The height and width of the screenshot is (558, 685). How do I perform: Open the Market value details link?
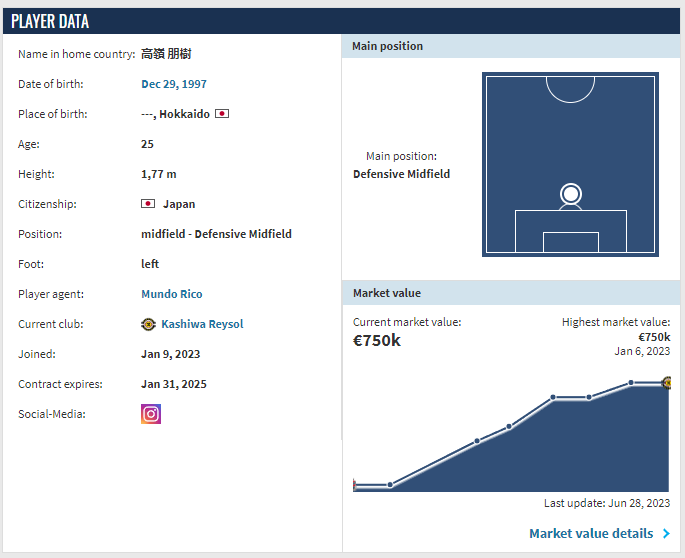pyautogui.click(x=591, y=534)
